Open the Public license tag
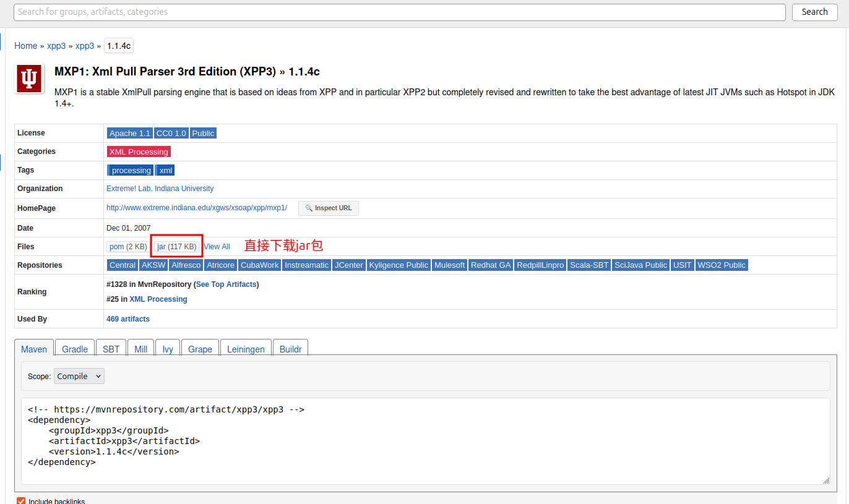This screenshot has height=504, width=849. pos(203,134)
